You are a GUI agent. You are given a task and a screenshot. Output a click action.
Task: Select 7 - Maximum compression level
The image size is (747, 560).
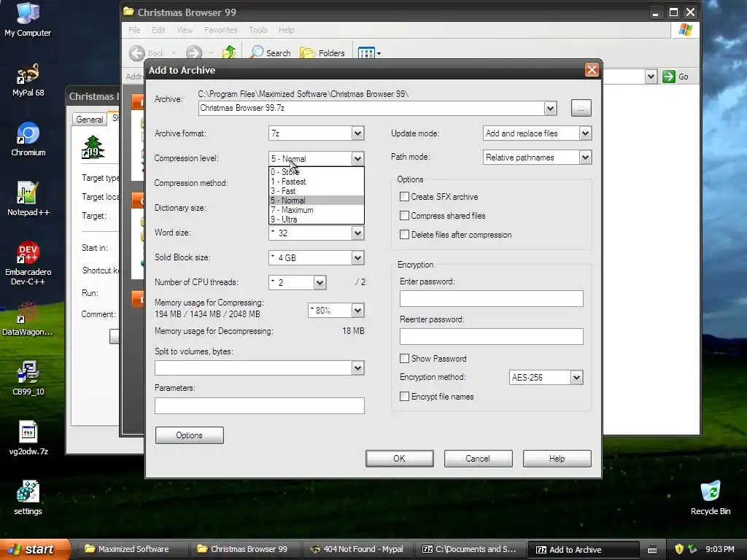pos(317,210)
